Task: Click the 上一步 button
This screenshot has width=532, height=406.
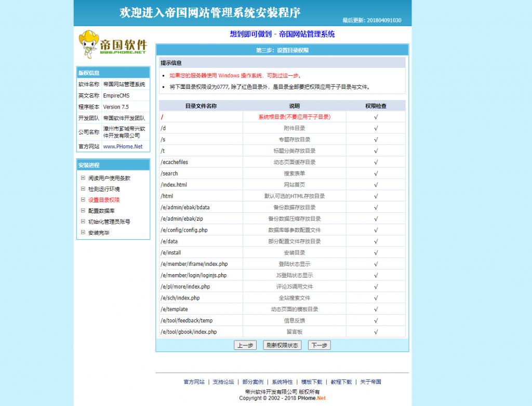Action: coord(245,345)
